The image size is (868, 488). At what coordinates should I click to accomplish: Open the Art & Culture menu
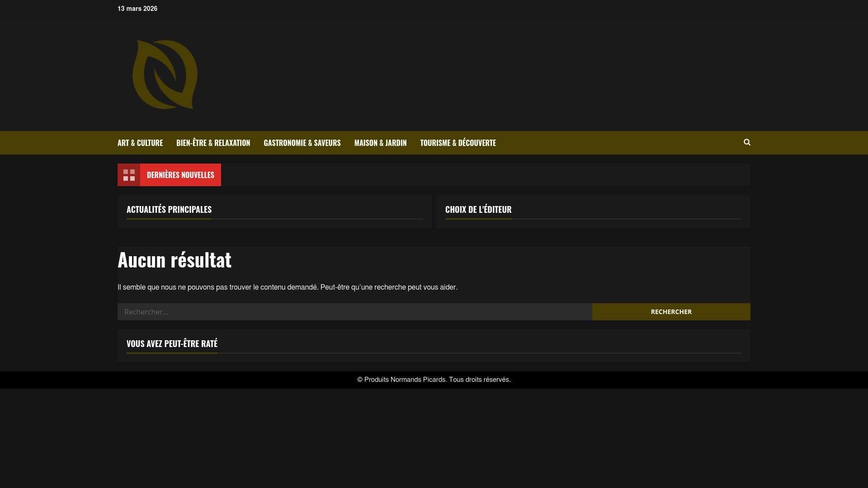tap(140, 143)
